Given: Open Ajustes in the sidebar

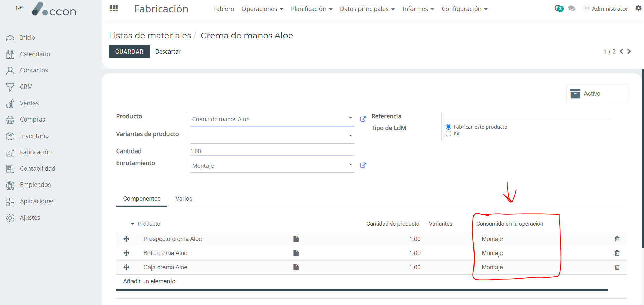Looking at the screenshot, I should pos(30,218).
